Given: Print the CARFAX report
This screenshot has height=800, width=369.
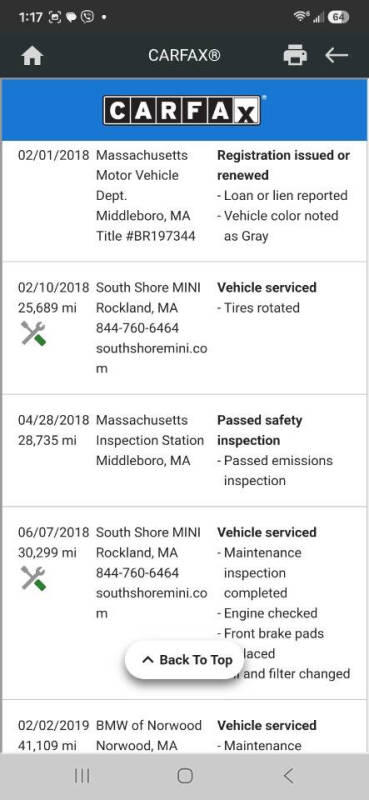Looking at the screenshot, I should pyautogui.click(x=296, y=55).
